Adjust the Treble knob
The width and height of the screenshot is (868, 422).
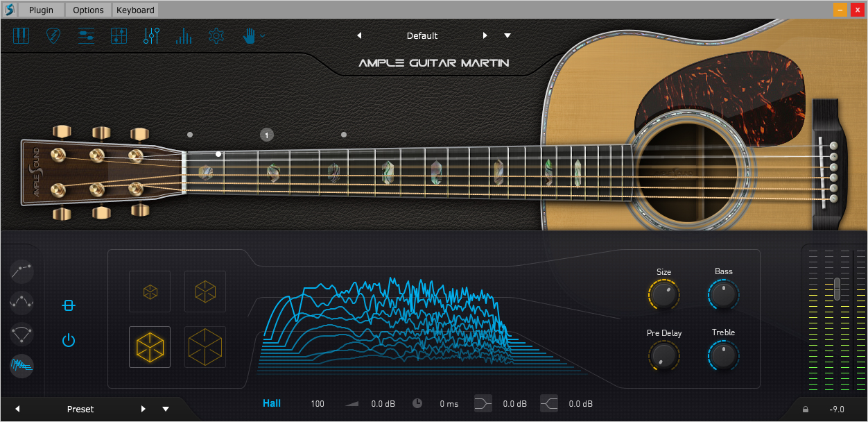(723, 355)
